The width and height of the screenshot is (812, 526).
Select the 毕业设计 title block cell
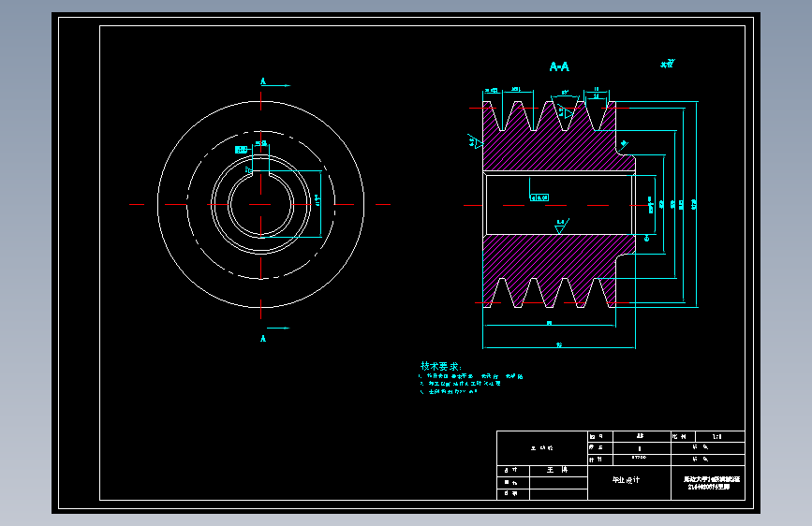click(x=629, y=483)
